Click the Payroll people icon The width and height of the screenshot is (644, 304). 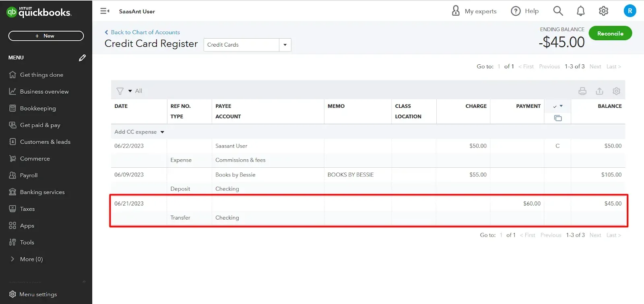(x=12, y=175)
